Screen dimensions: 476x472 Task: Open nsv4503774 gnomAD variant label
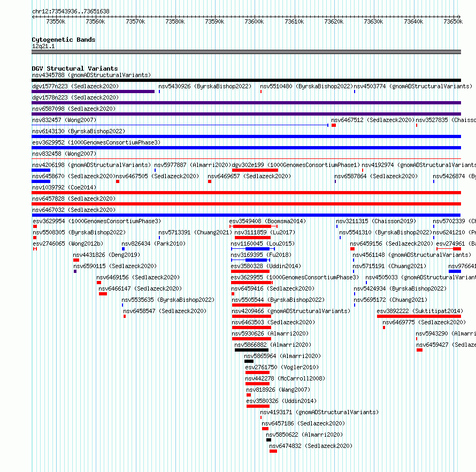click(x=413, y=86)
